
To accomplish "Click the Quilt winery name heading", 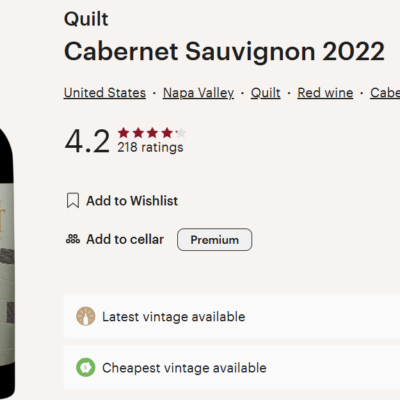I will click(x=86, y=19).
